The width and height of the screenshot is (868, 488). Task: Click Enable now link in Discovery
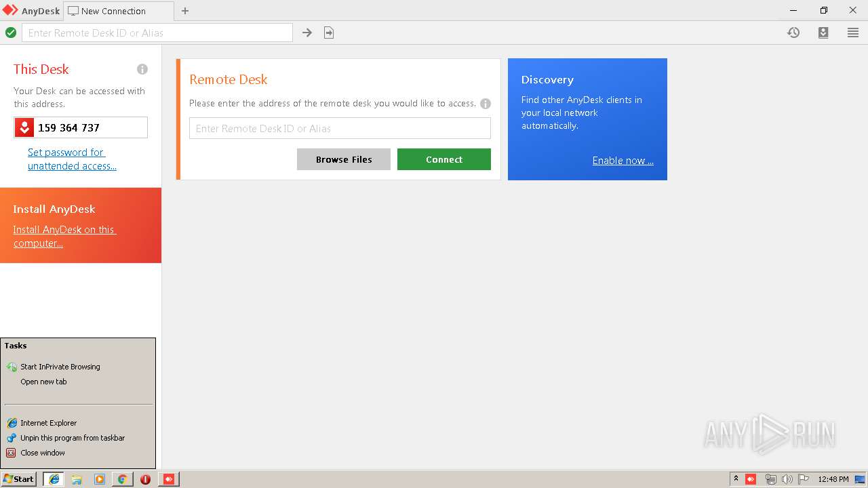click(623, 161)
